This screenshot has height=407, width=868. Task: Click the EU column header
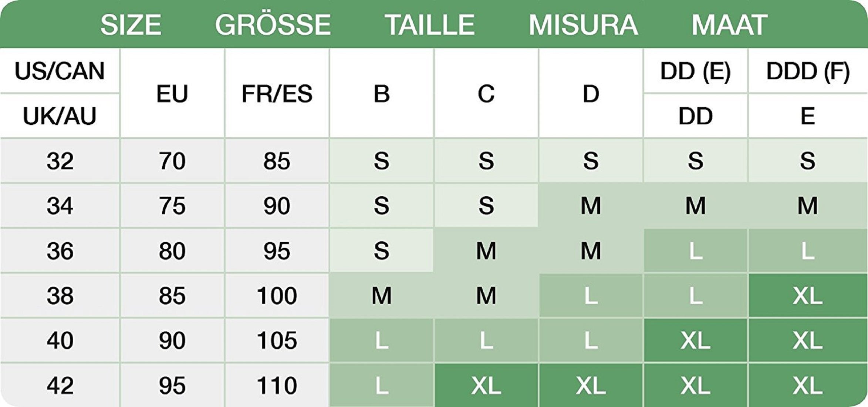[x=172, y=94]
